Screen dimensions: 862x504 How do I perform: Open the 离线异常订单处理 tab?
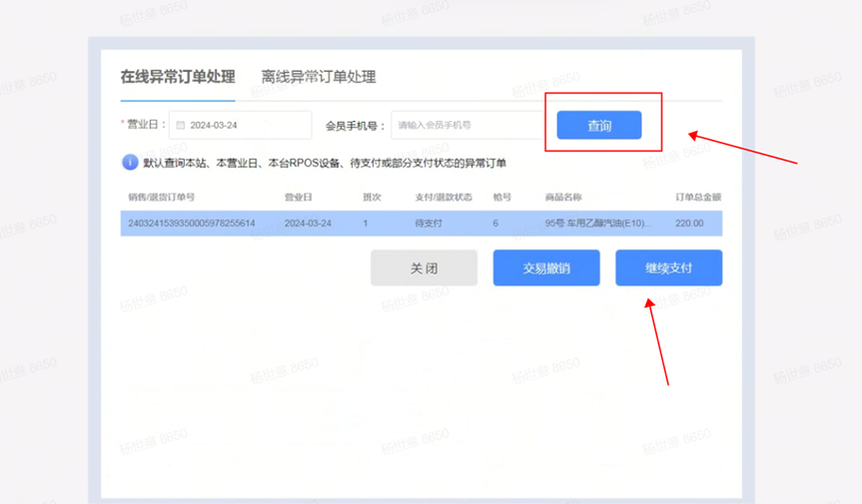[x=319, y=77]
